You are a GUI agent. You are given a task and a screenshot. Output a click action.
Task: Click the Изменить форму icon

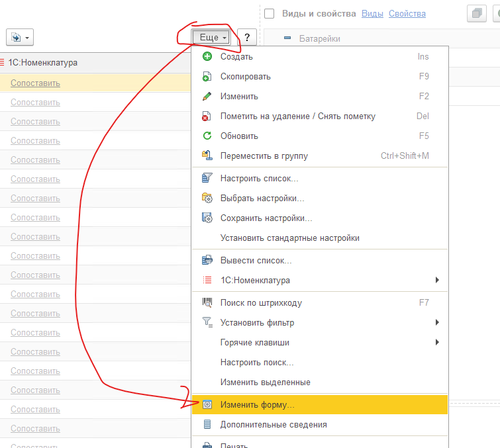(x=207, y=404)
